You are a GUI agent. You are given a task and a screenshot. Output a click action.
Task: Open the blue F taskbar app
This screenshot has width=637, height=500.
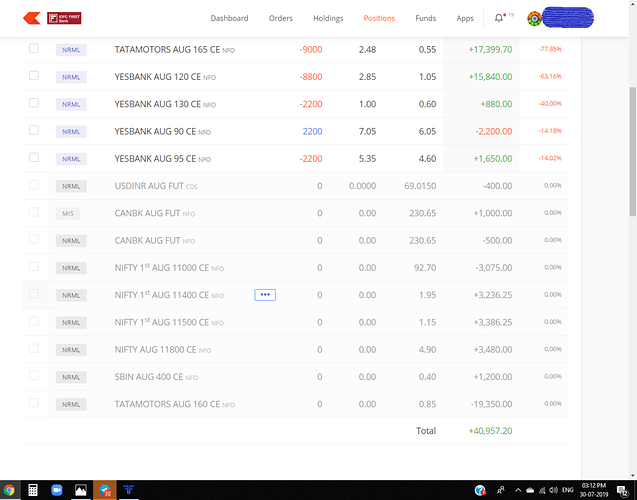(129, 490)
